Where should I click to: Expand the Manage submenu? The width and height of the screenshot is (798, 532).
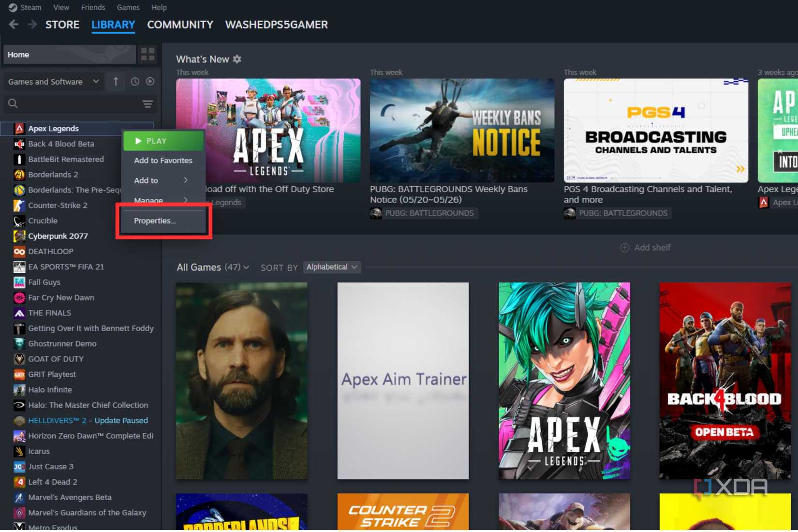coord(163,200)
